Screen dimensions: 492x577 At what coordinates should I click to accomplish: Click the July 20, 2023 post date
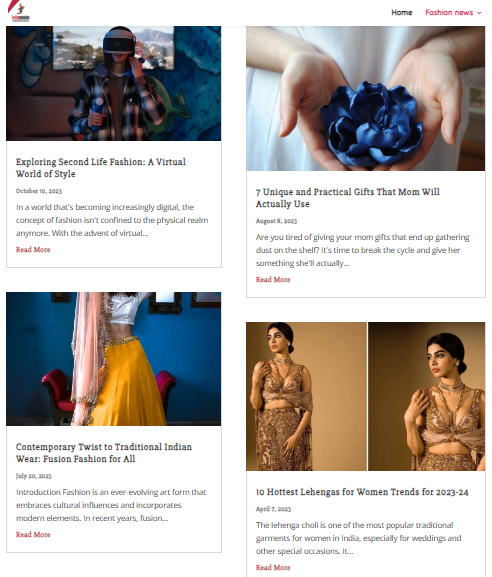point(33,476)
